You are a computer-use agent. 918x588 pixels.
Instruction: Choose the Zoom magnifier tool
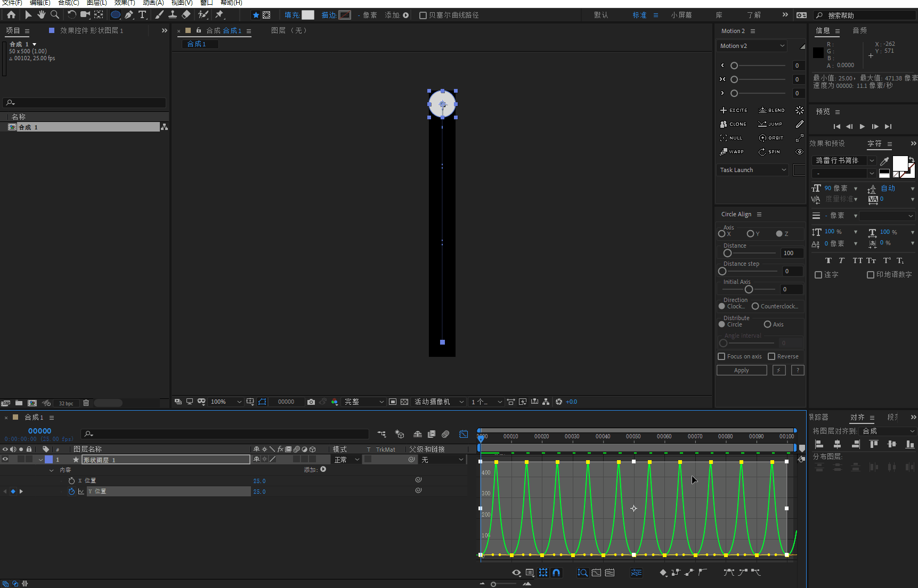pyautogui.click(x=54, y=15)
